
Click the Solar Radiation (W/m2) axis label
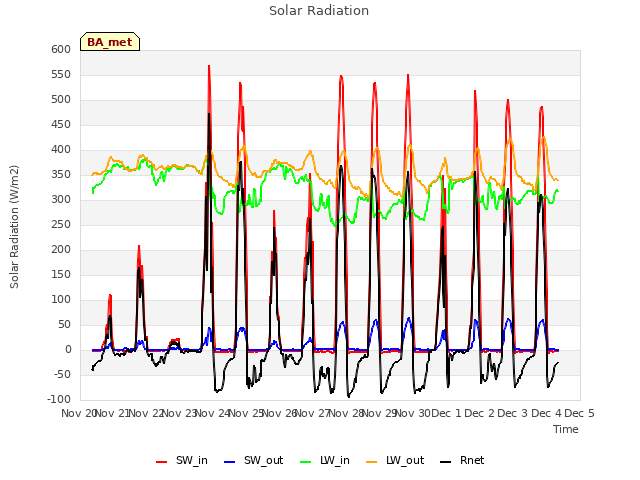coord(14,227)
